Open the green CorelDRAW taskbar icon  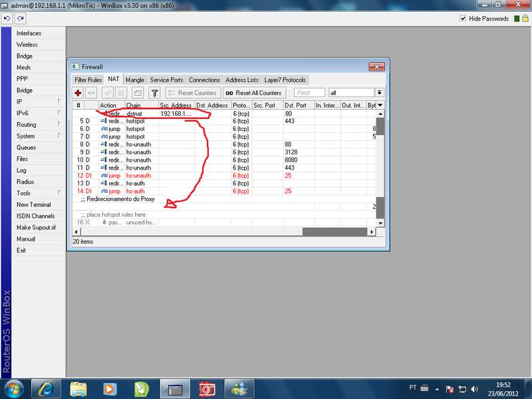pyautogui.click(x=142, y=389)
